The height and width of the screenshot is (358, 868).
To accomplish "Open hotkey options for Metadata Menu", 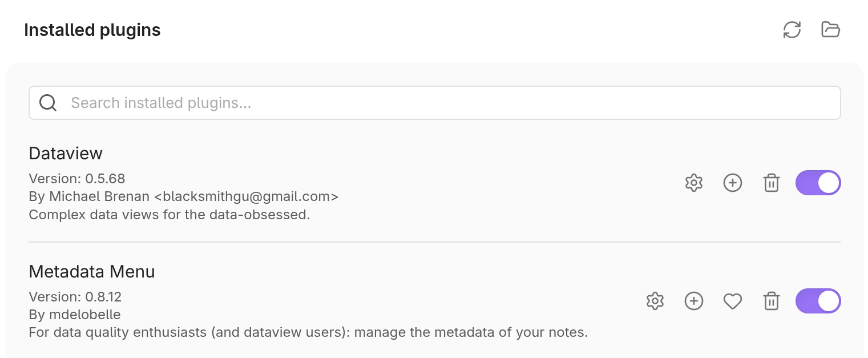I will (694, 301).
